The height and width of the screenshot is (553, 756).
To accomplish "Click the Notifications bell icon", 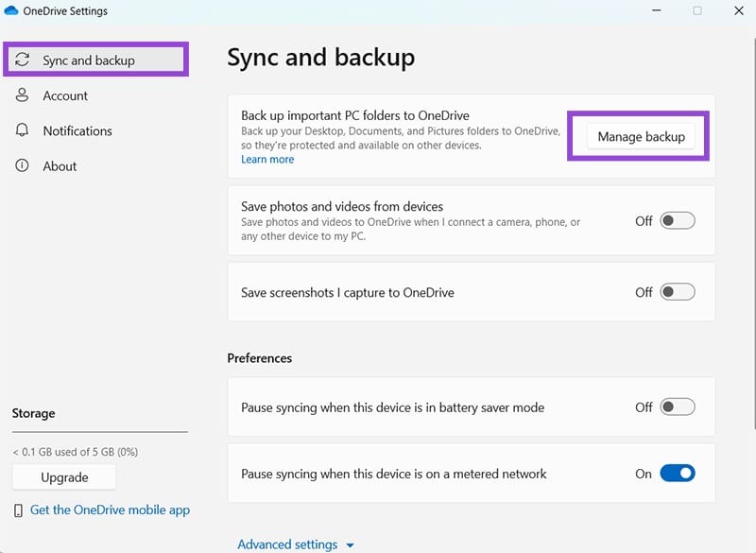I will tap(23, 130).
